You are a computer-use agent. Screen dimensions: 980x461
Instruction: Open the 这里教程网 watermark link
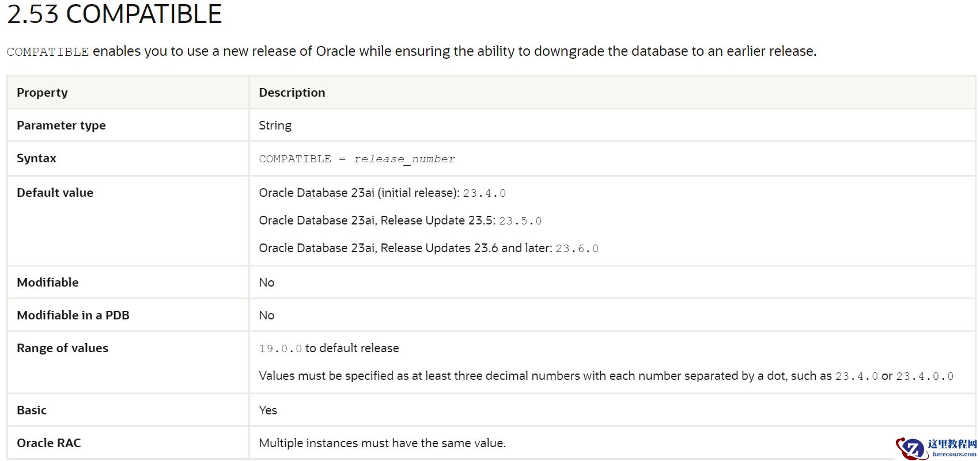[x=952, y=445]
